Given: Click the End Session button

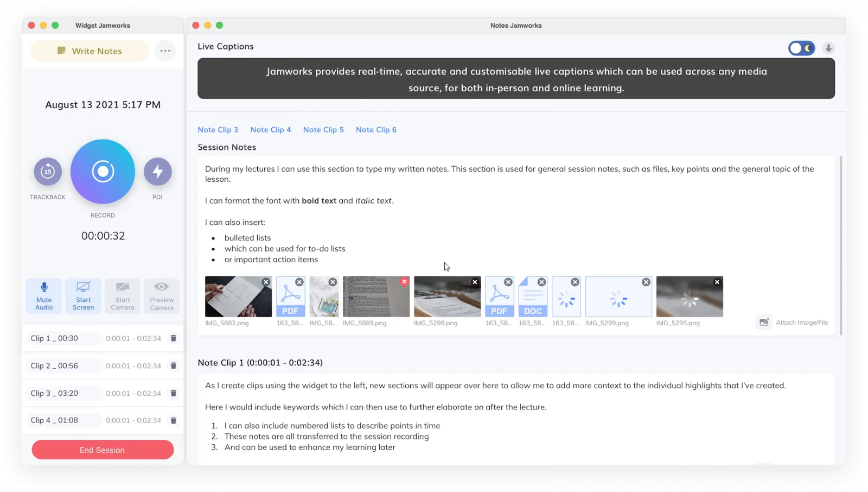Looking at the screenshot, I should [103, 450].
